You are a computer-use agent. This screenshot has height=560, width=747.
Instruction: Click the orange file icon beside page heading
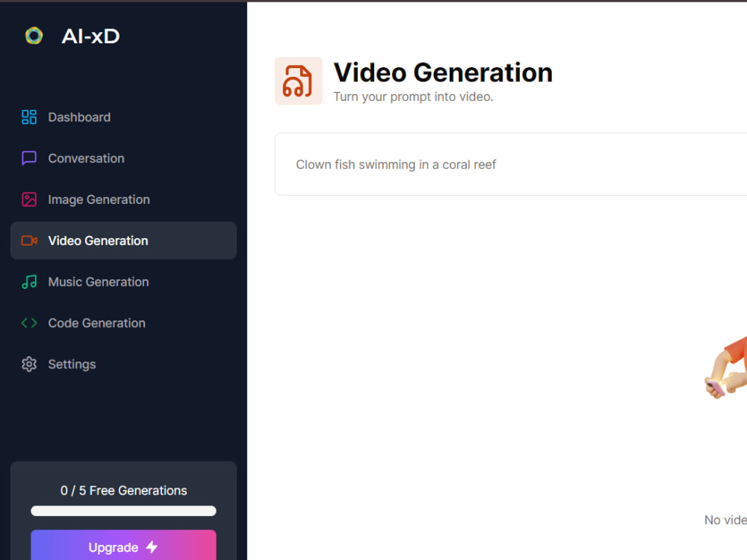point(298,81)
